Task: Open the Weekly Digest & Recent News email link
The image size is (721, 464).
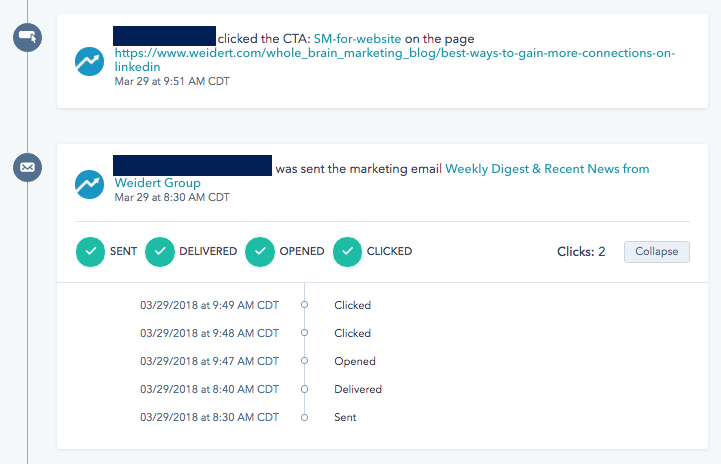Action: point(382,176)
